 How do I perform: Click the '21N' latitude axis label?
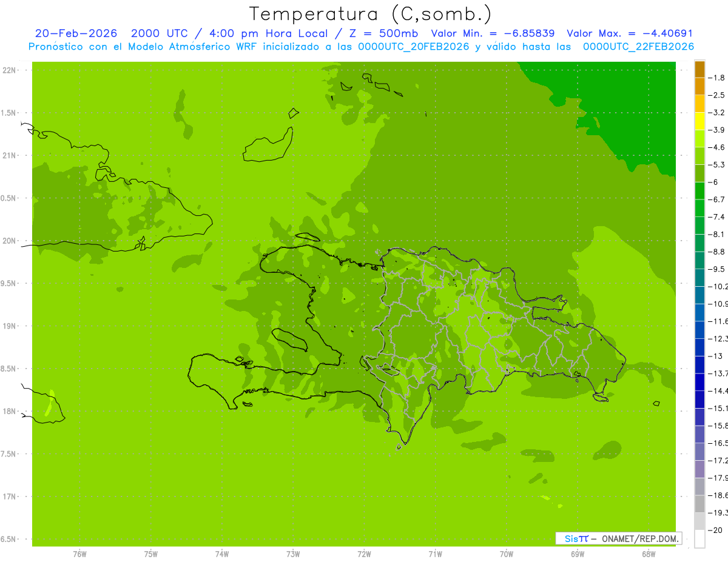tap(10, 155)
